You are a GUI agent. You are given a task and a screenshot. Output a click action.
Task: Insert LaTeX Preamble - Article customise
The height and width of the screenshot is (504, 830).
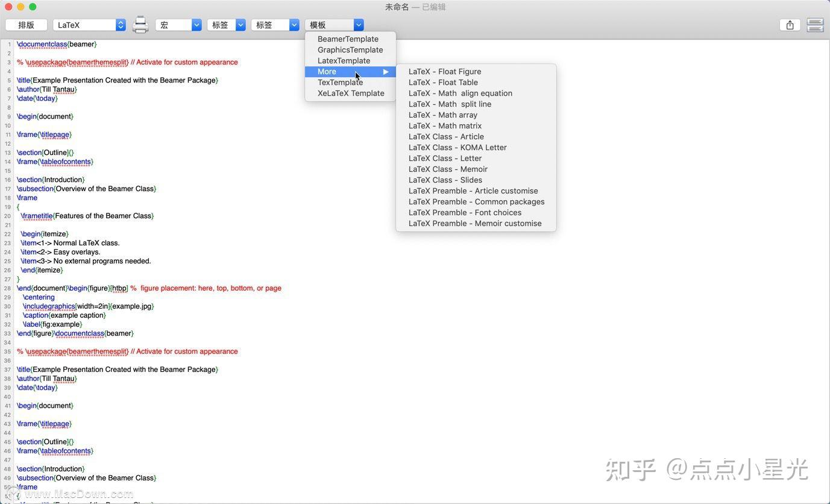(476, 191)
